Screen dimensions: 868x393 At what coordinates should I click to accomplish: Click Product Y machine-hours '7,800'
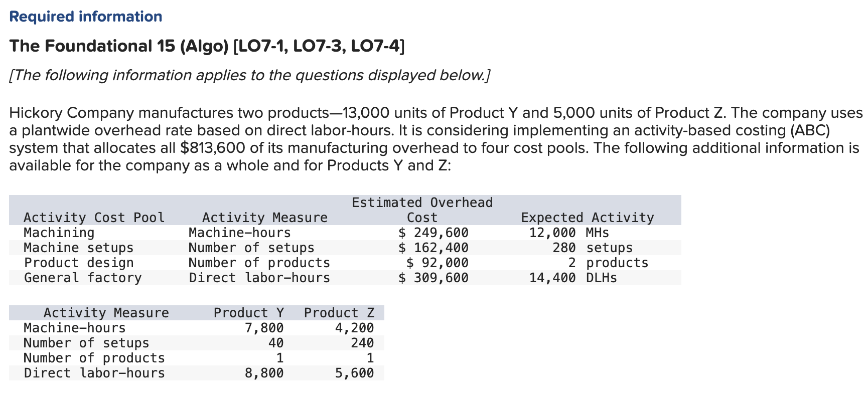point(264,328)
